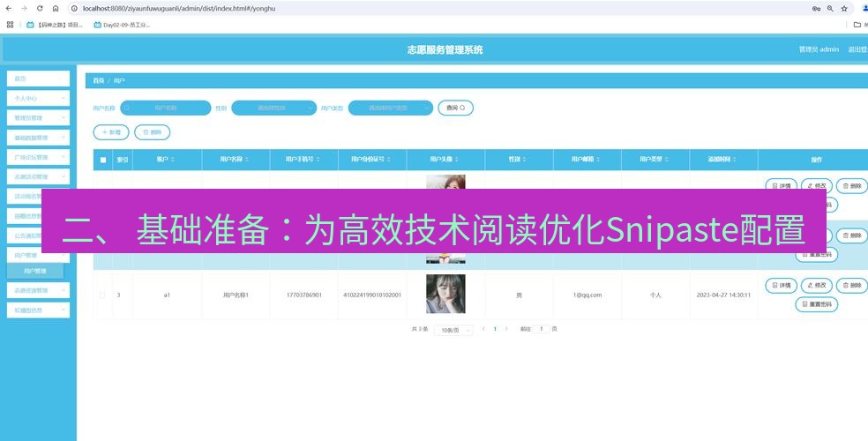Click the next page arrow
The height and width of the screenshot is (441, 868).
pos(506,329)
